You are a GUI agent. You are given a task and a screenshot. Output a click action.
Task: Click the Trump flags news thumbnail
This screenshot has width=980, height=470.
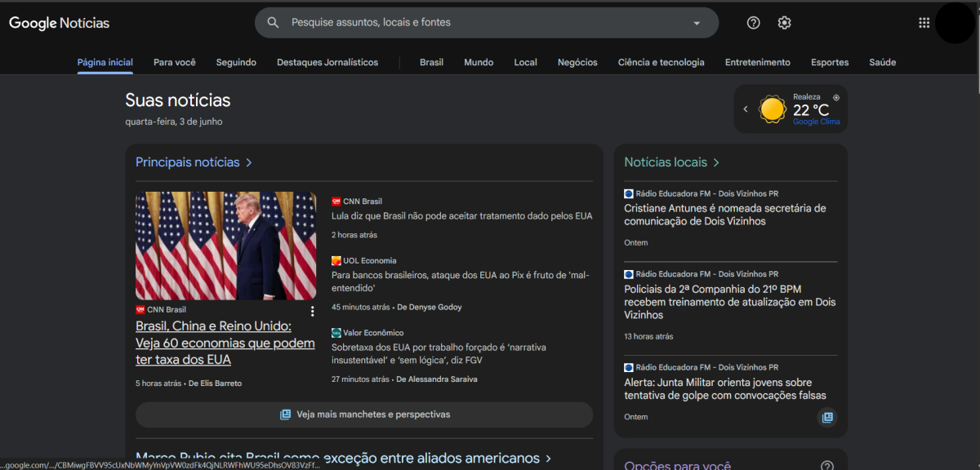click(225, 246)
